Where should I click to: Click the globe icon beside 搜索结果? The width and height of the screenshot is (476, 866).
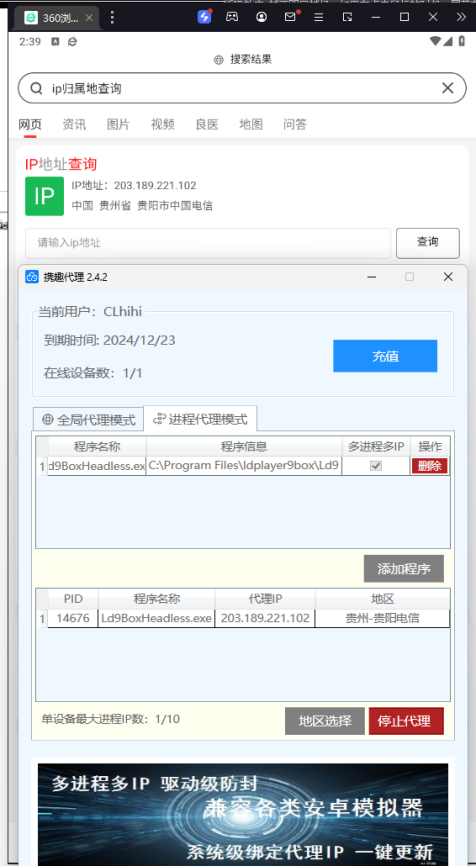point(219,60)
